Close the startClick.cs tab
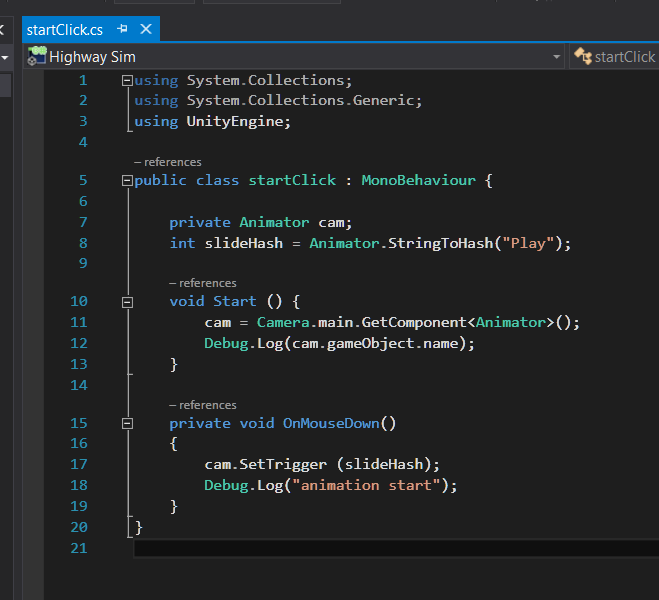 (146, 29)
